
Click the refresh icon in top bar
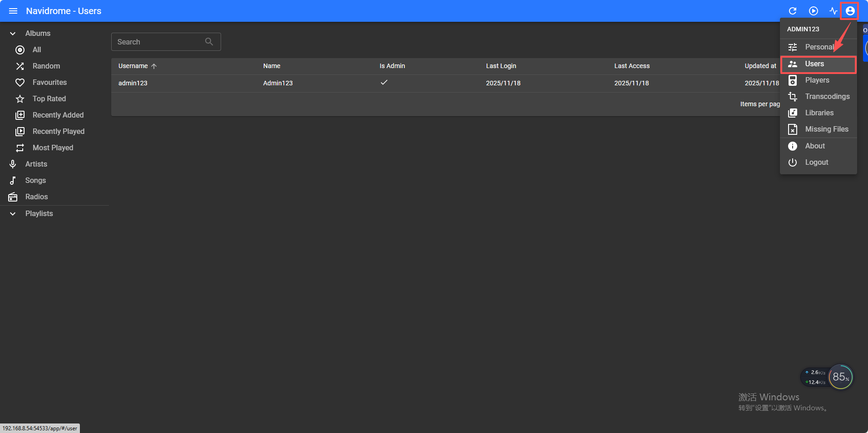[x=793, y=11]
